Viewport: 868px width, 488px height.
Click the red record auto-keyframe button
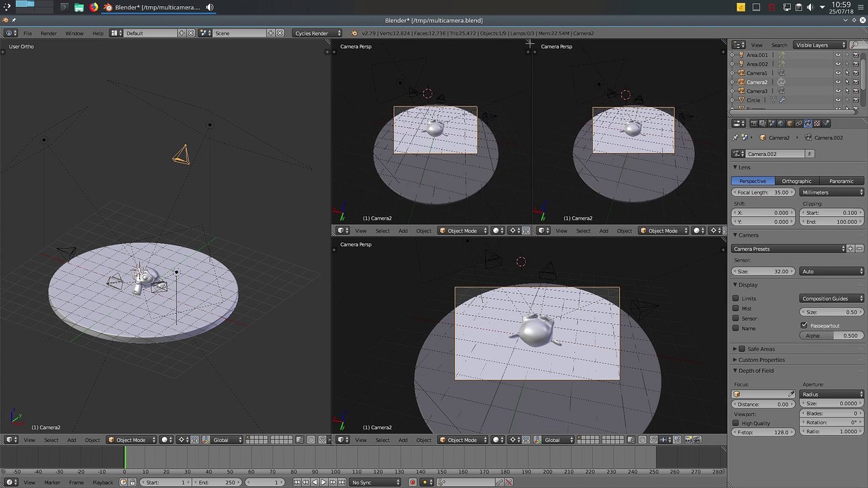[412, 483]
